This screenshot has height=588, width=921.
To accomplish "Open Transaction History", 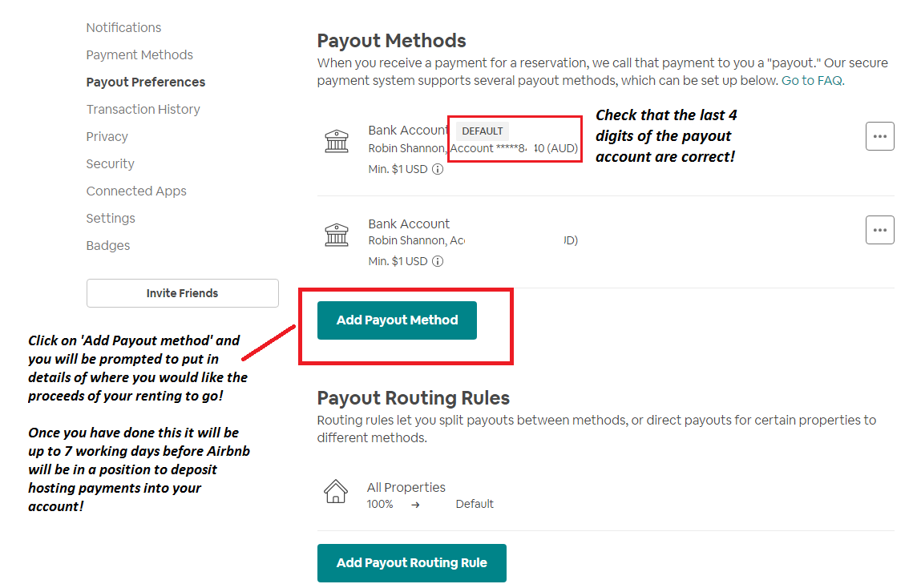I will (143, 109).
